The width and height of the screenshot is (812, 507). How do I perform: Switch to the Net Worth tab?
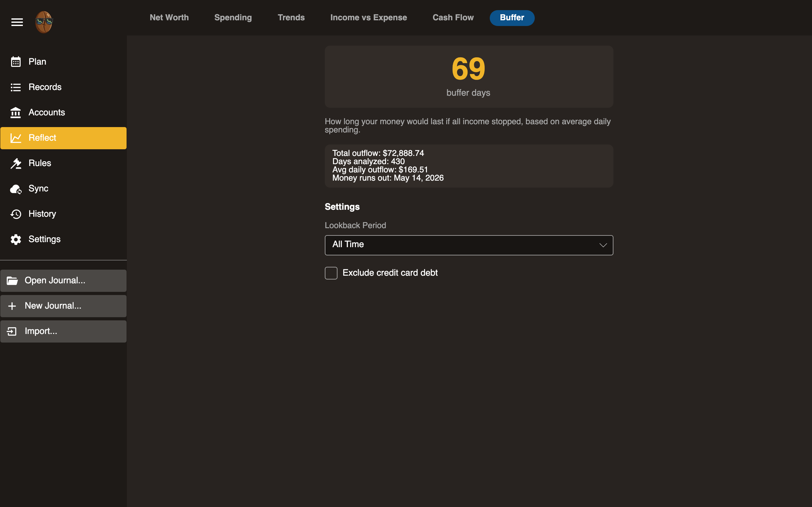pos(169,18)
